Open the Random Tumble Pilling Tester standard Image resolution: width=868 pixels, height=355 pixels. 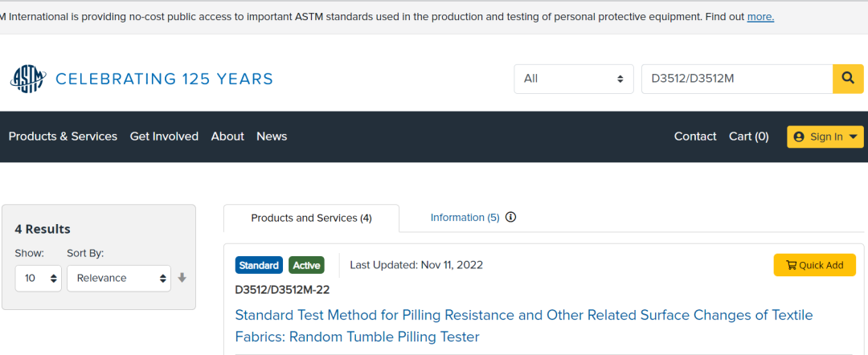pos(523,325)
